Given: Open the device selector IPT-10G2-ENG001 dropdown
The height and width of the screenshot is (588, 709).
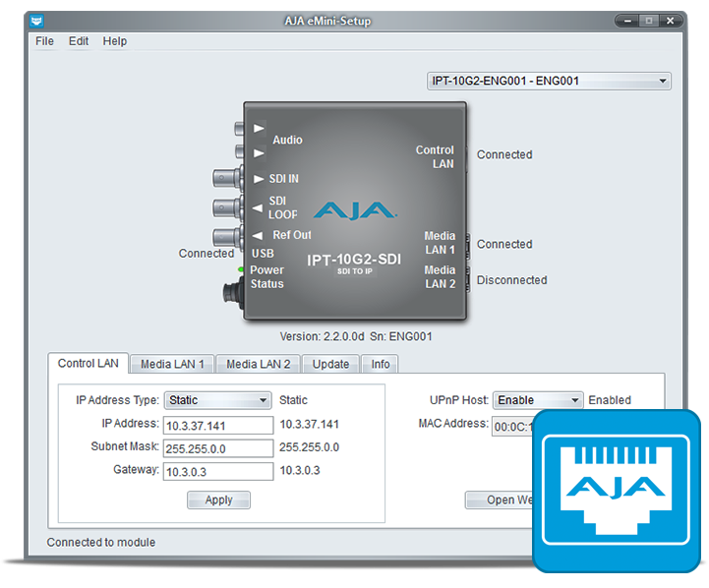Looking at the screenshot, I should point(549,81).
